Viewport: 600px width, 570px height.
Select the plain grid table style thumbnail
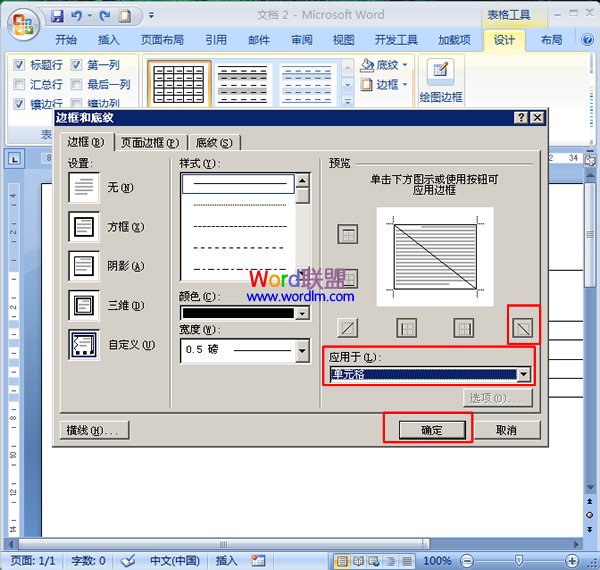point(179,84)
